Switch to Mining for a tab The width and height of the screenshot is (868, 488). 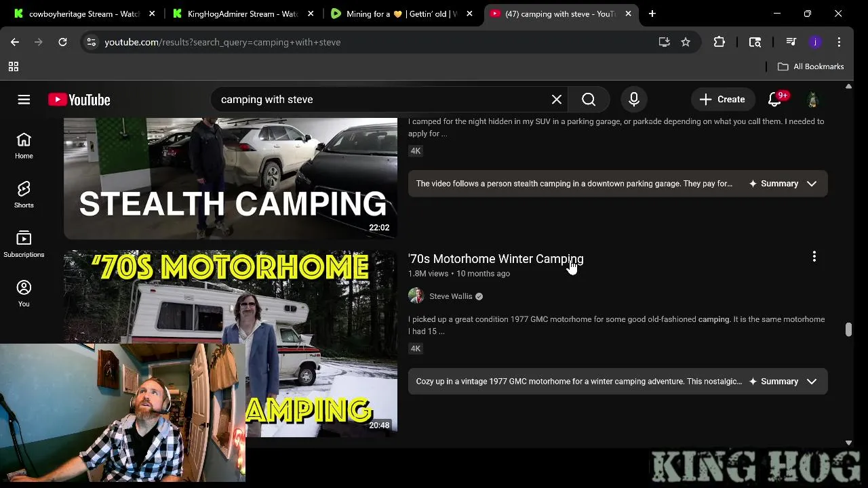click(401, 14)
